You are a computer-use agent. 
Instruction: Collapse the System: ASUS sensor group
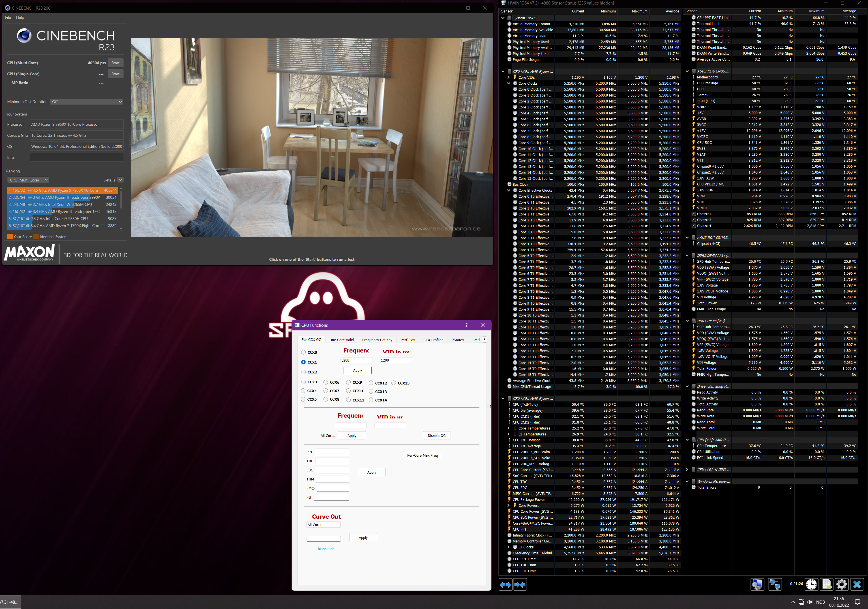pos(503,18)
